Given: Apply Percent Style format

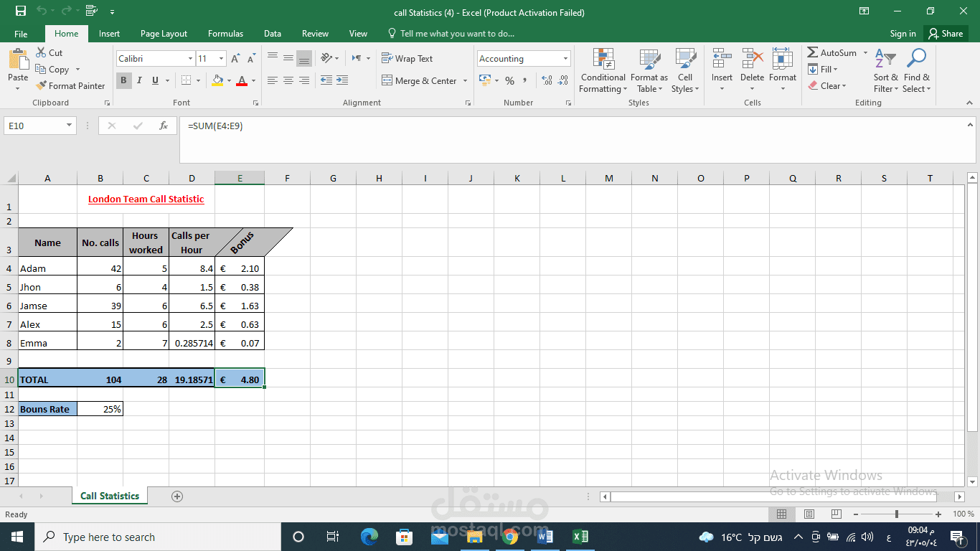Looking at the screenshot, I should tap(509, 80).
